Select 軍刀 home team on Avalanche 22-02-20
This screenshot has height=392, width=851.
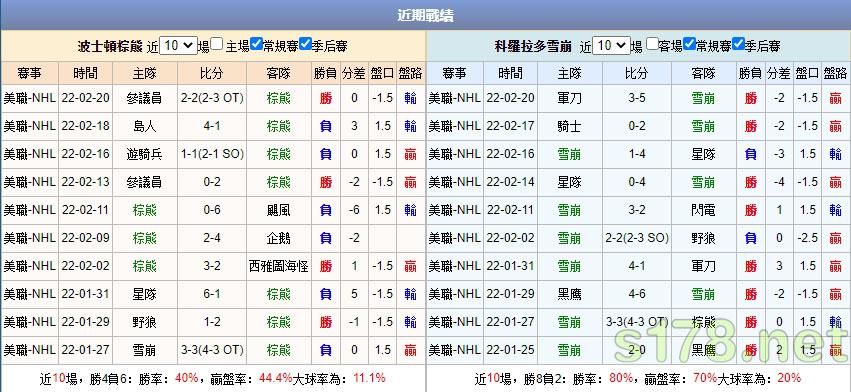pos(569,98)
